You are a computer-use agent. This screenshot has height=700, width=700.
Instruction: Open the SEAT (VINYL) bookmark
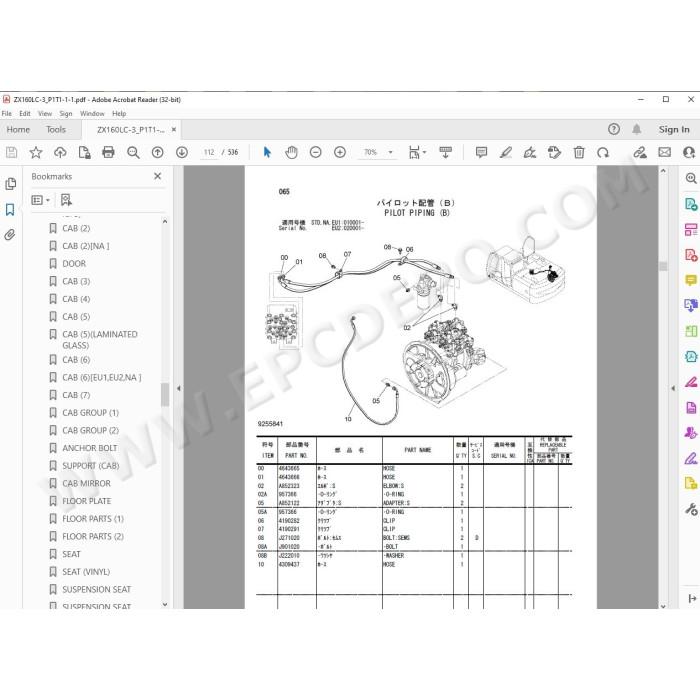[86, 572]
